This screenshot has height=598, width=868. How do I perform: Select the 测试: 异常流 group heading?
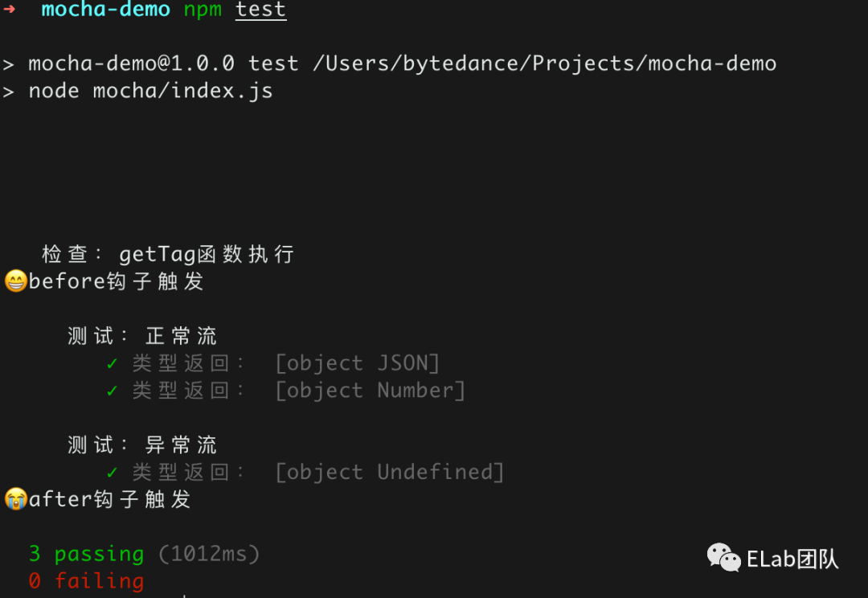coord(142,444)
